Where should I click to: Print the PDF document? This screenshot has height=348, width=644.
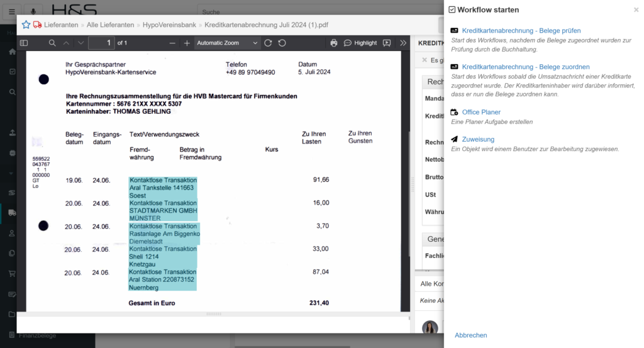[x=334, y=43]
